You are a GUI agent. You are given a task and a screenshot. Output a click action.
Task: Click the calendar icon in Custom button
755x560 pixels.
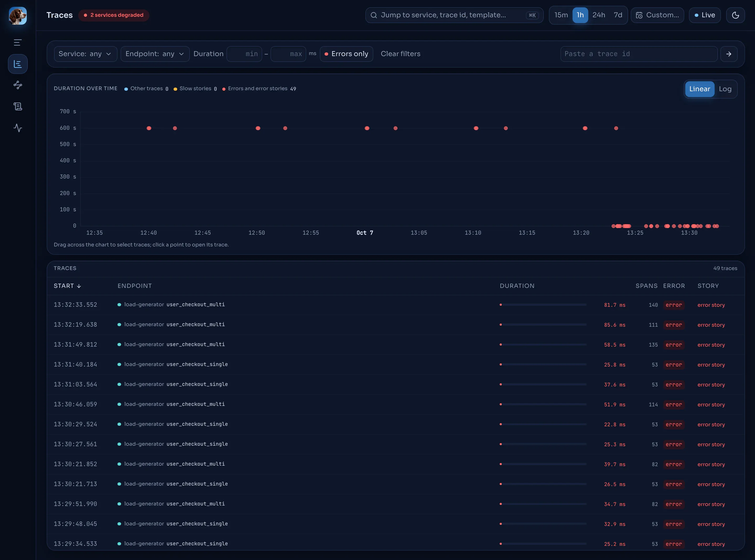pos(639,15)
